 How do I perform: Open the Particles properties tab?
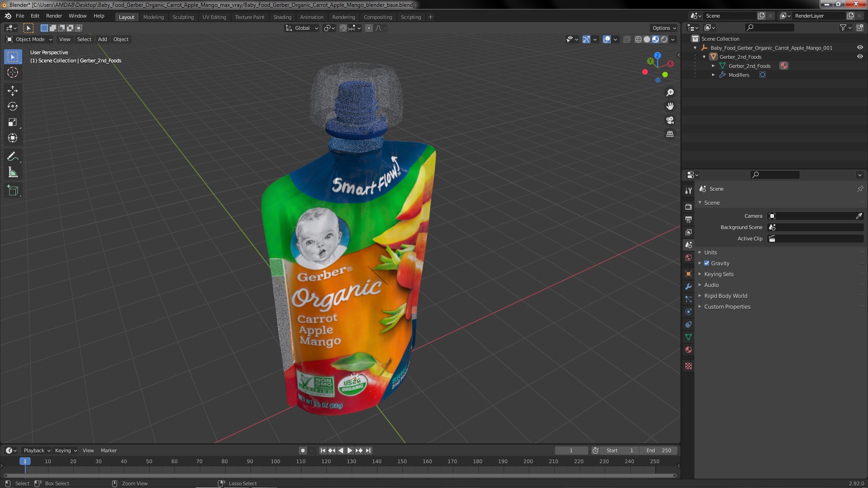click(x=689, y=299)
